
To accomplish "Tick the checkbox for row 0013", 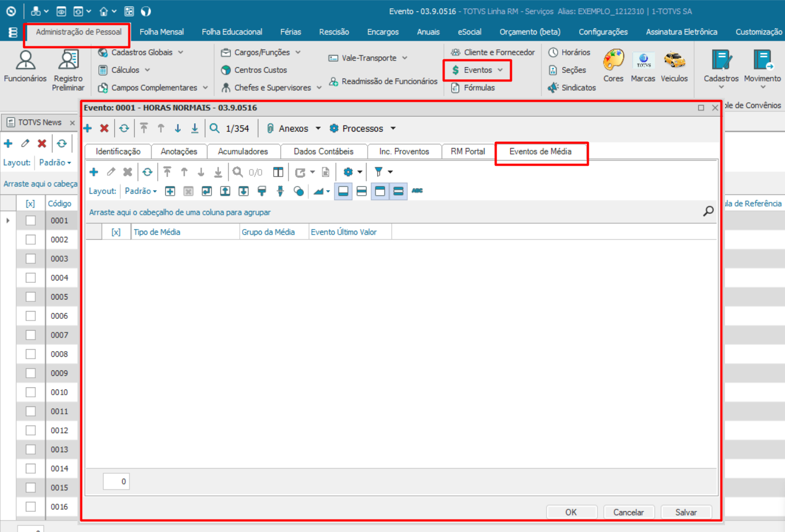I will (x=31, y=449).
